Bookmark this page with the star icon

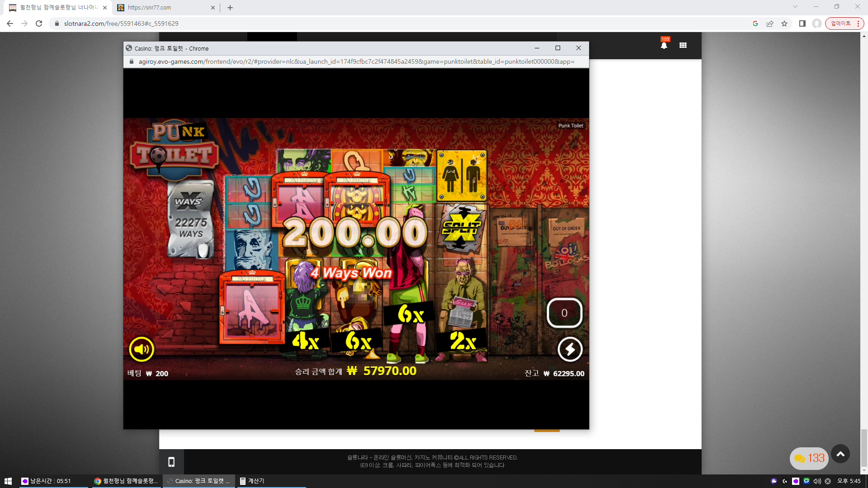(x=784, y=23)
